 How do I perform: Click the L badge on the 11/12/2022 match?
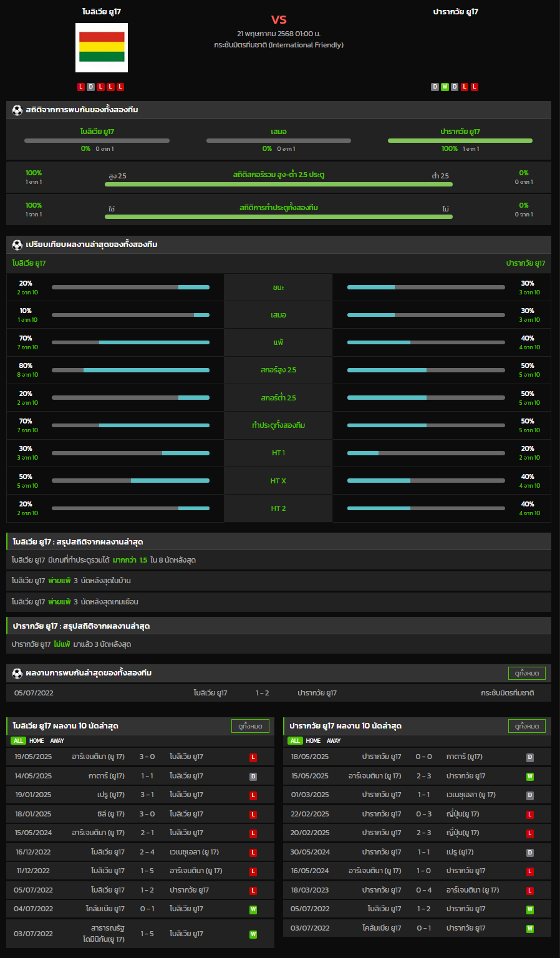coord(253,871)
